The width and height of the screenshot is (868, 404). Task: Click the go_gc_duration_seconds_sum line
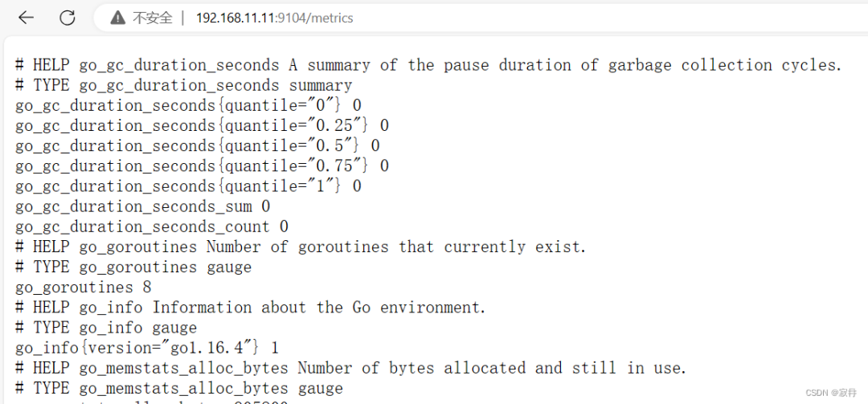[143, 206]
